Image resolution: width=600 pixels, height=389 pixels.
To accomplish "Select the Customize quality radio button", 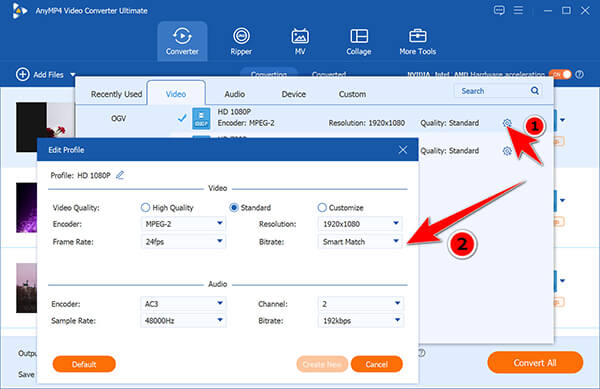I will coord(322,207).
